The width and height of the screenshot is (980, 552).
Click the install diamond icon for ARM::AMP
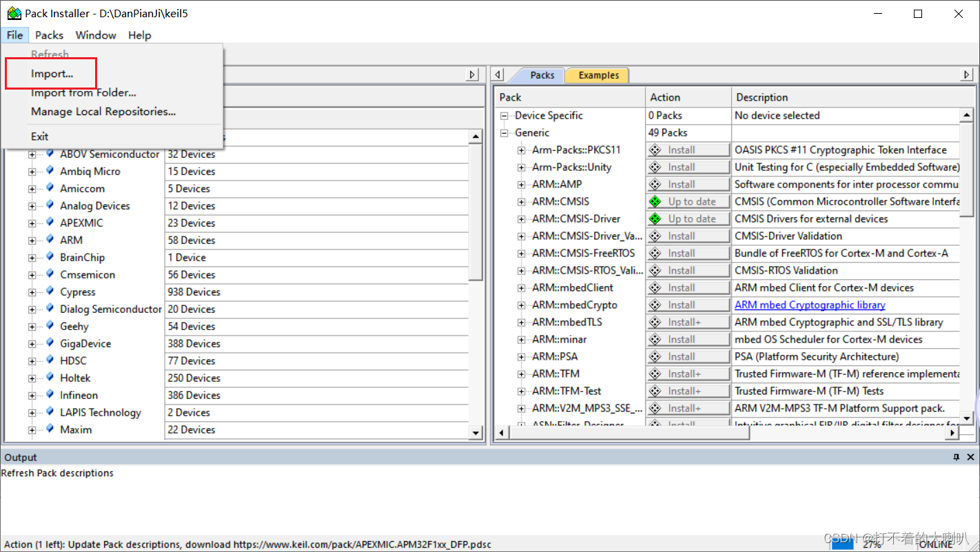[655, 185]
